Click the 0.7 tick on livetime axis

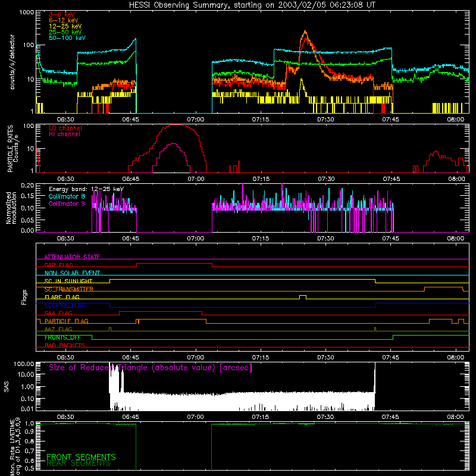click(x=29, y=451)
